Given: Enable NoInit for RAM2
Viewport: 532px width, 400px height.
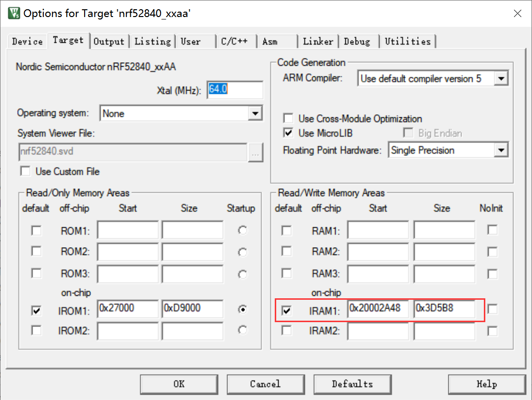Looking at the screenshot, I should coord(492,252).
